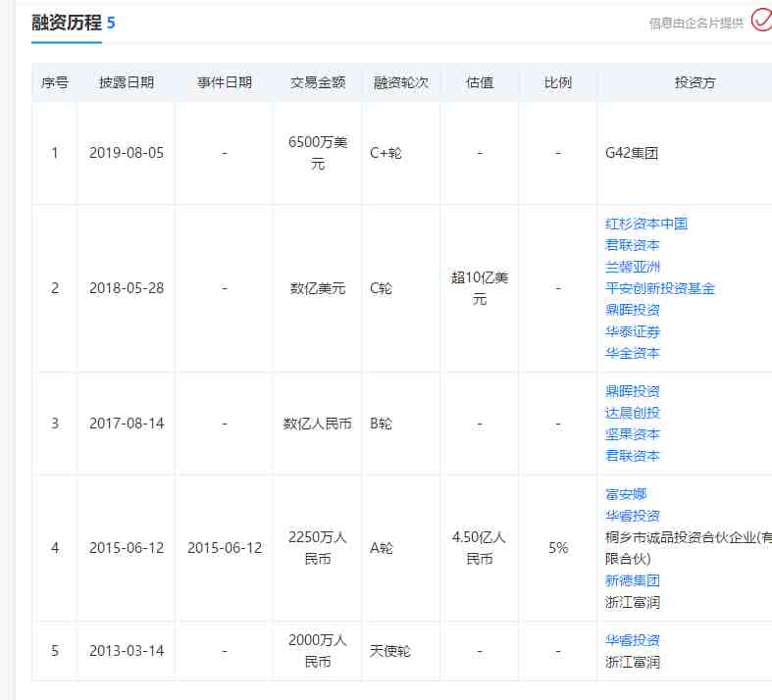Open 平安创新投资基金 investor link
The width and height of the screenshot is (772, 700).
coord(660,288)
